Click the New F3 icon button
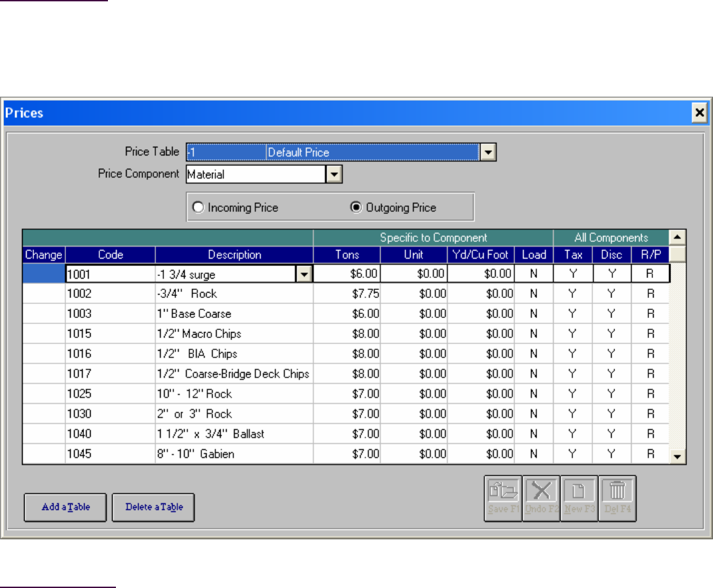Viewport: 713px width, 588px height. pos(579,497)
